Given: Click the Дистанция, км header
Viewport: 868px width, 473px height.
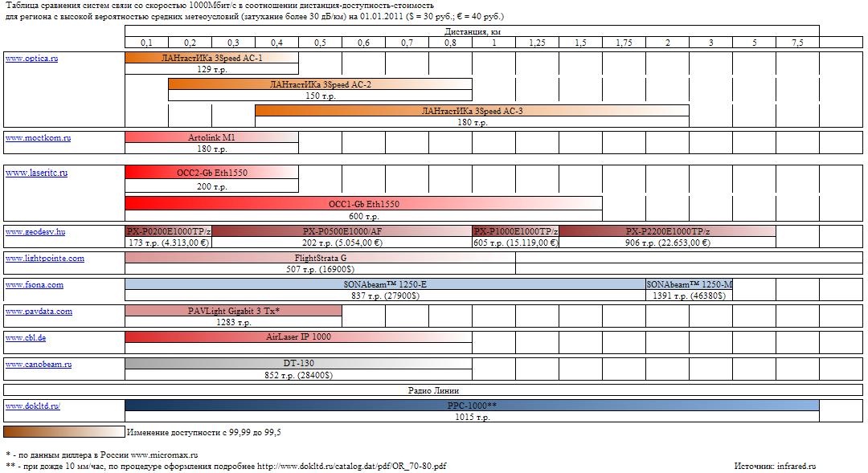Looking at the screenshot, I should pos(472,31).
